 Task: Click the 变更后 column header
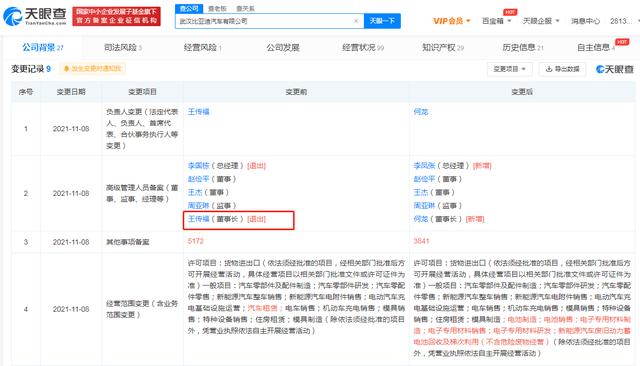(522, 92)
